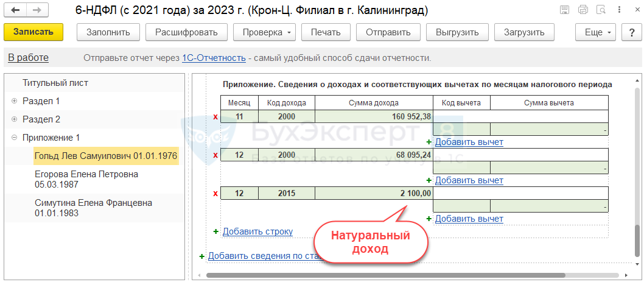This screenshot has width=644, height=282.
Task: Open the Еще dropdown menu
Action: [x=597, y=32]
